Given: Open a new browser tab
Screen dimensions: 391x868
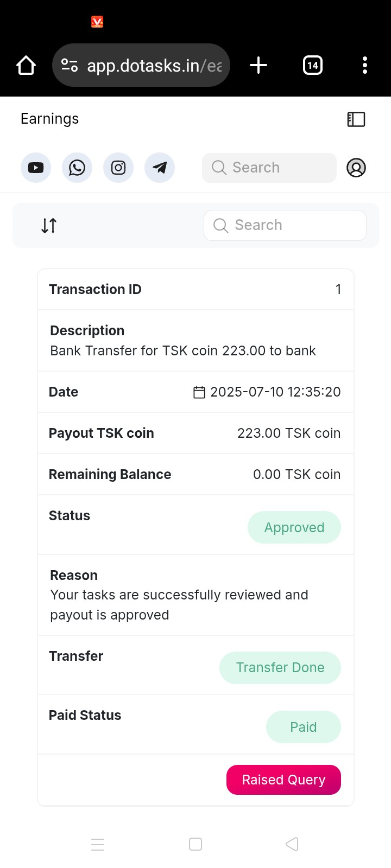Looking at the screenshot, I should pos(258,66).
